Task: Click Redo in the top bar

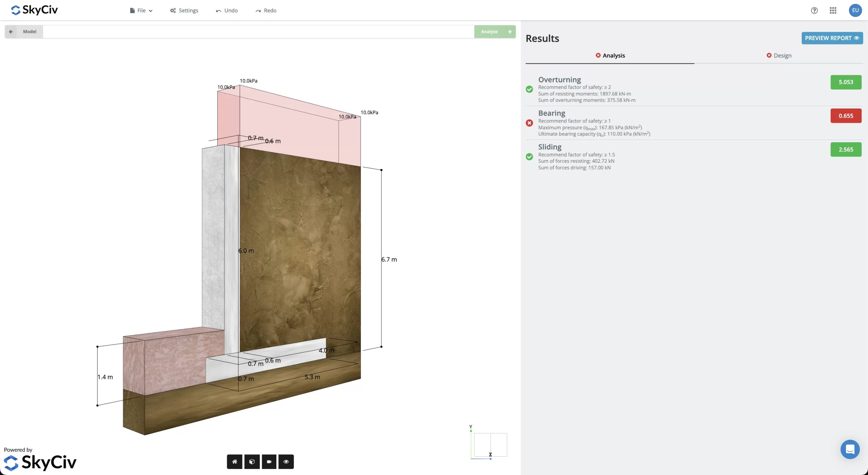Action: [266, 11]
